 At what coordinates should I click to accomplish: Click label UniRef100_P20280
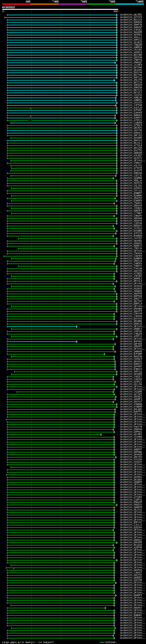[131, 459]
